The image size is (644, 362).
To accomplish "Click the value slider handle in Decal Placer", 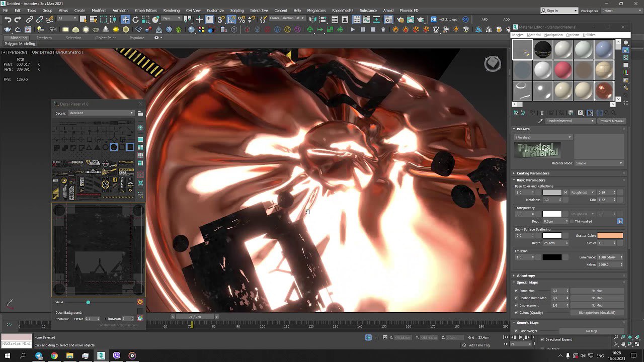I will point(88,302).
